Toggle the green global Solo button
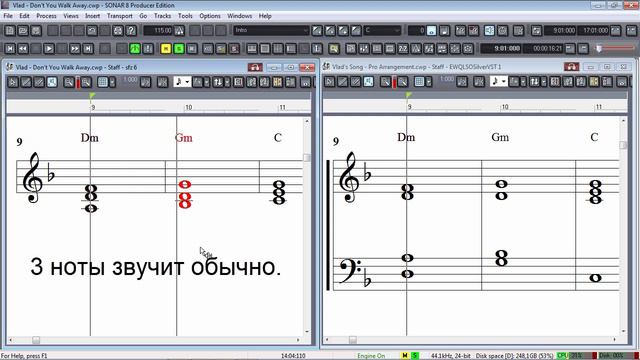This screenshot has width=640, height=360. [179, 49]
